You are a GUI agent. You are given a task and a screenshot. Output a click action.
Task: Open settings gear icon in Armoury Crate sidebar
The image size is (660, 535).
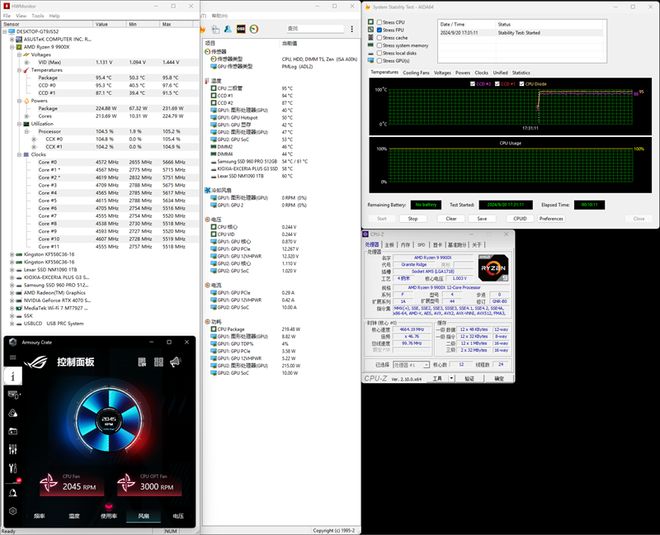coord(13,511)
